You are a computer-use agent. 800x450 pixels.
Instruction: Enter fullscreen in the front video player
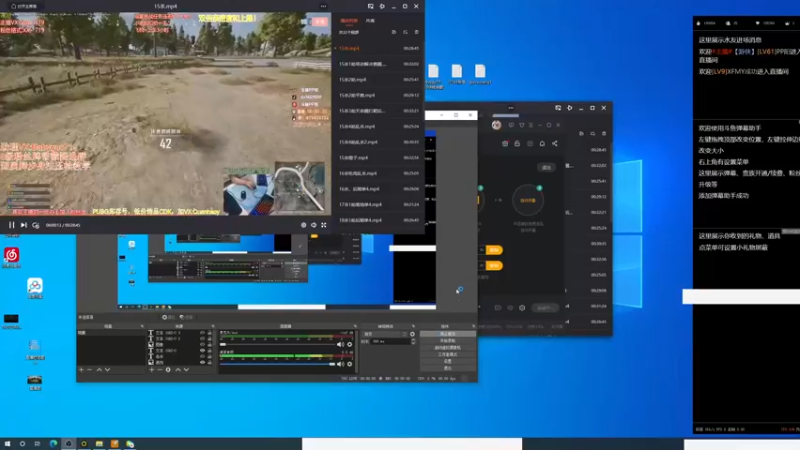[x=323, y=225]
